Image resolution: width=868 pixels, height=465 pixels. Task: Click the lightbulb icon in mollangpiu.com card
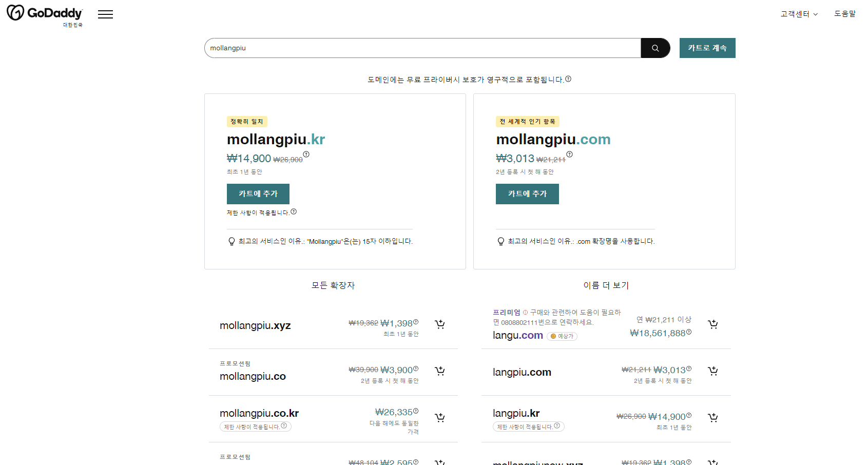501,241
